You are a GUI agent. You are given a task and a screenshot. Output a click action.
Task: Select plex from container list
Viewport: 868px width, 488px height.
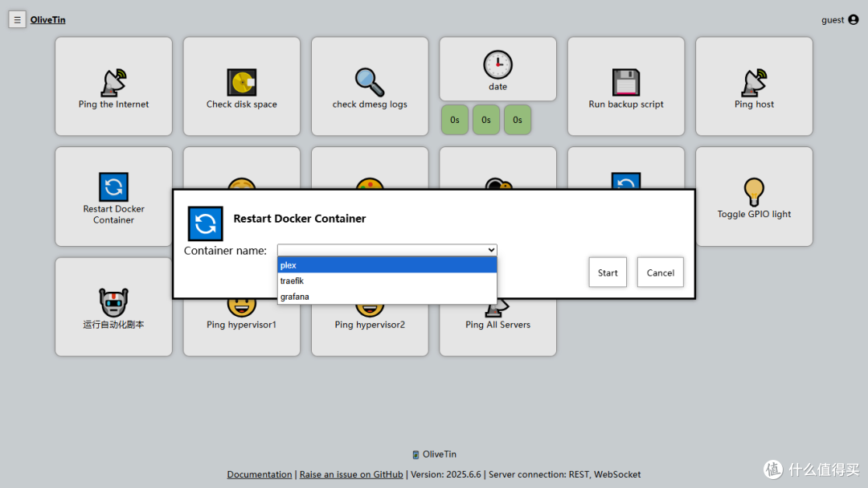tap(387, 265)
